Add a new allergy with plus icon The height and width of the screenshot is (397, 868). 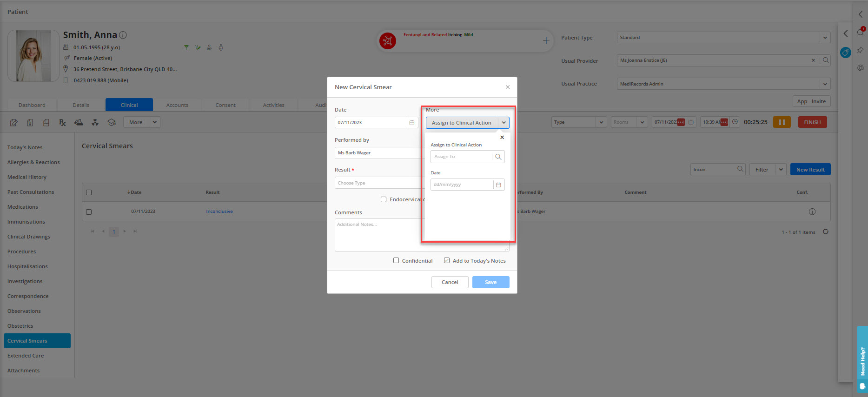click(546, 41)
